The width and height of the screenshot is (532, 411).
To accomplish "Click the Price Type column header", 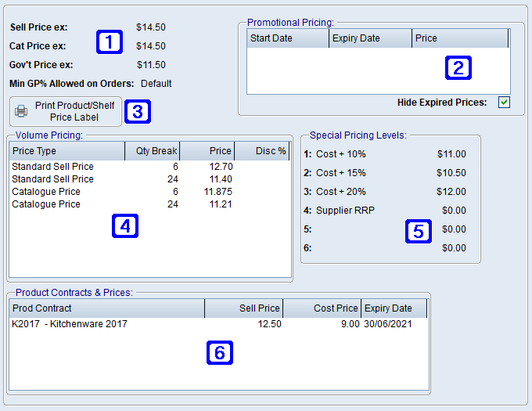I will point(66,151).
